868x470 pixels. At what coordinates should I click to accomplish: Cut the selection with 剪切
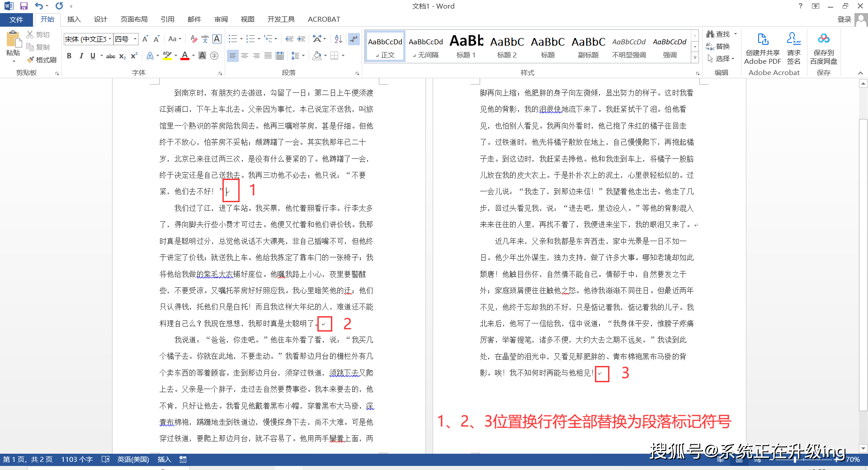(x=38, y=34)
